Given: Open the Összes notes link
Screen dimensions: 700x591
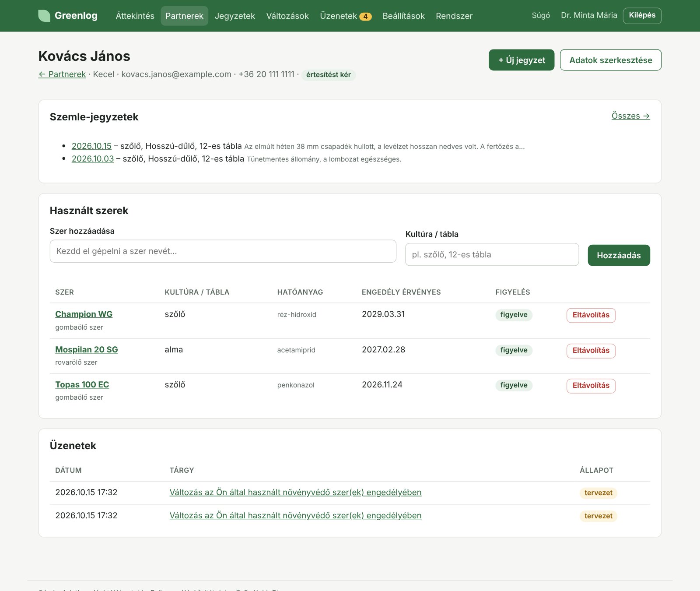Looking at the screenshot, I should point(630,116).
